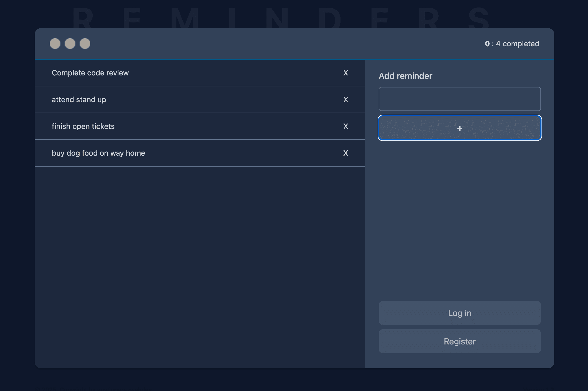588x391 pixels.
Task: Mark 'Complete code review' as completed
Action: pyautogui.click(x=90, y=73)
